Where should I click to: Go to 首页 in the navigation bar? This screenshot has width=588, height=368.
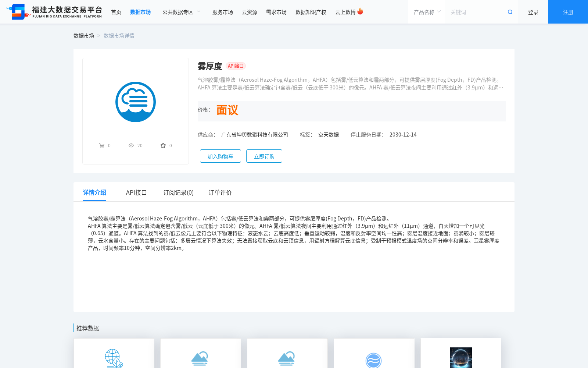click(x=116, y=12)
